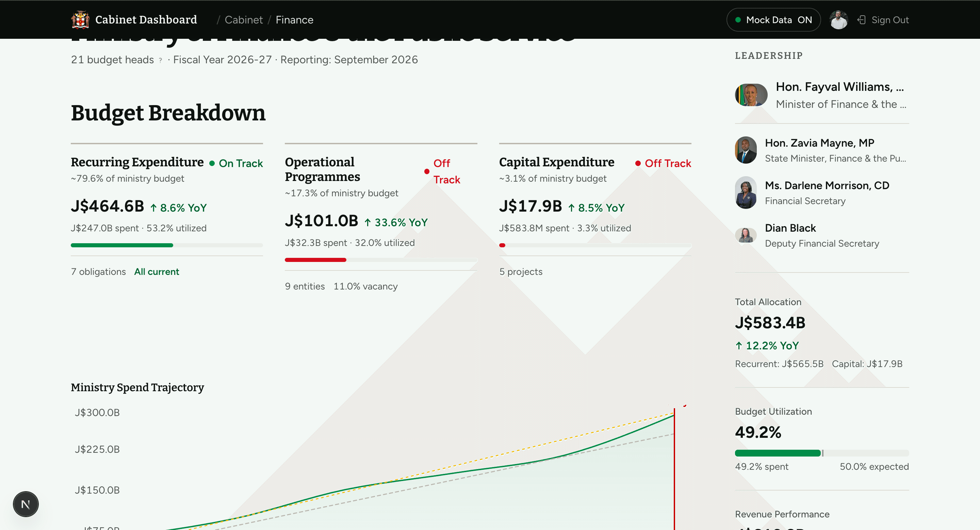
Task: Click the J$464.6B amount
Action: (108, 206)
